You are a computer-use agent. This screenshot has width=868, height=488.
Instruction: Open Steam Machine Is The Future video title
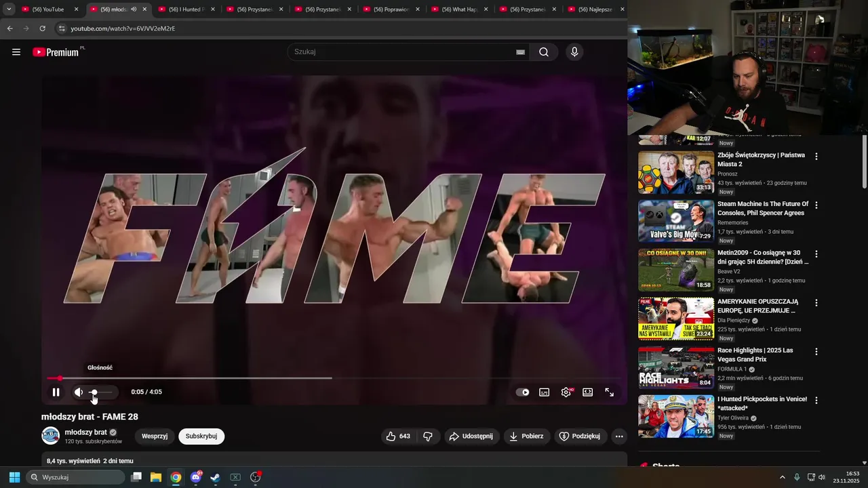click(763, 208)
